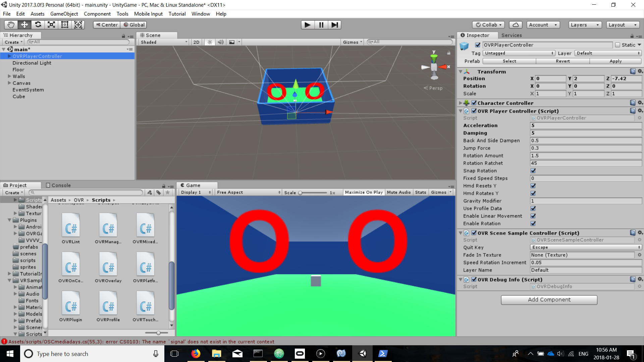This screenshot has height=362, width=644.
Task: Adjust the Game view Scale slider
Action: click(x=301, y=193)
